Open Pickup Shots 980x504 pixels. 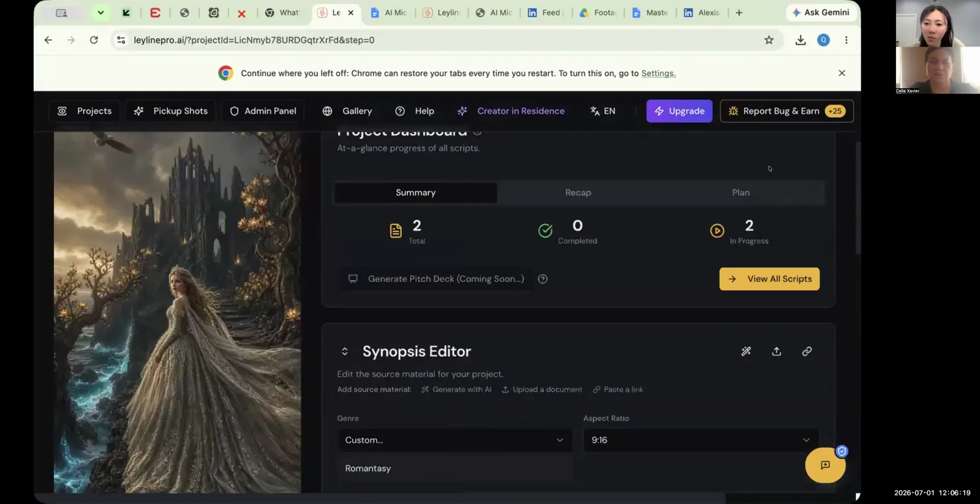(x=171, y=111)
